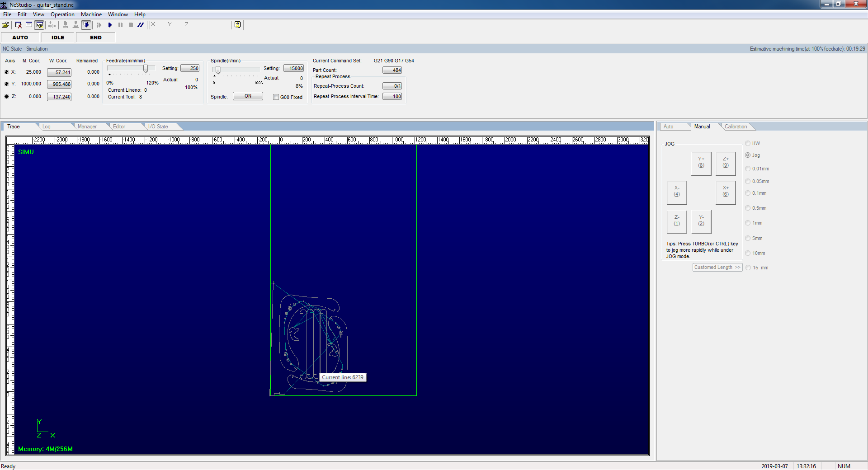The image size is (868, 470).
Task: Toggle the simulation mode toolbar icon
Action: (x=40, y=25)
